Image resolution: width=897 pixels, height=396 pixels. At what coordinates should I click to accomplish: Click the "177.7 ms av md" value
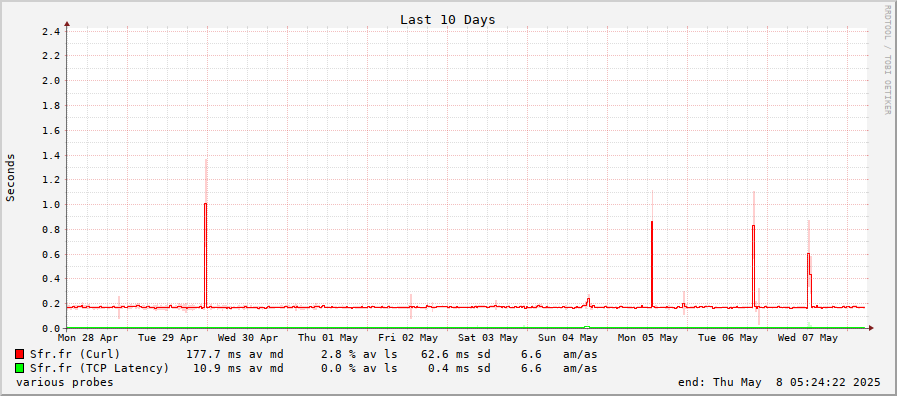235,354
